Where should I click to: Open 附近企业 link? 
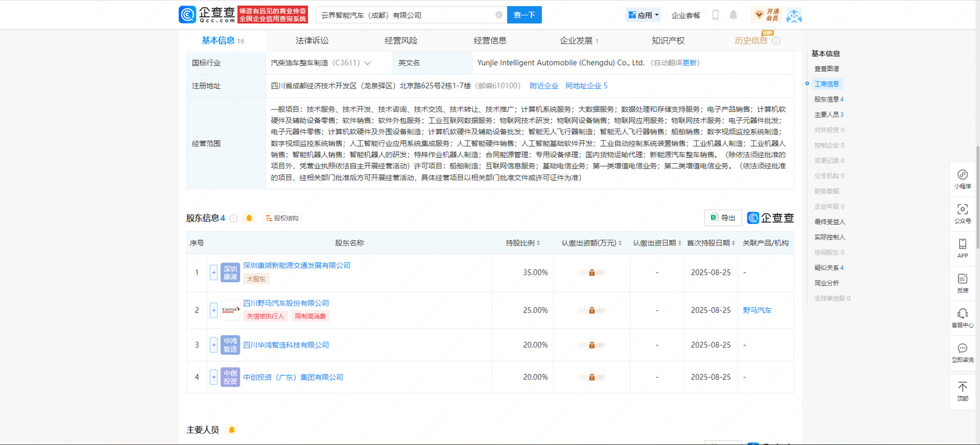(544, 86)
